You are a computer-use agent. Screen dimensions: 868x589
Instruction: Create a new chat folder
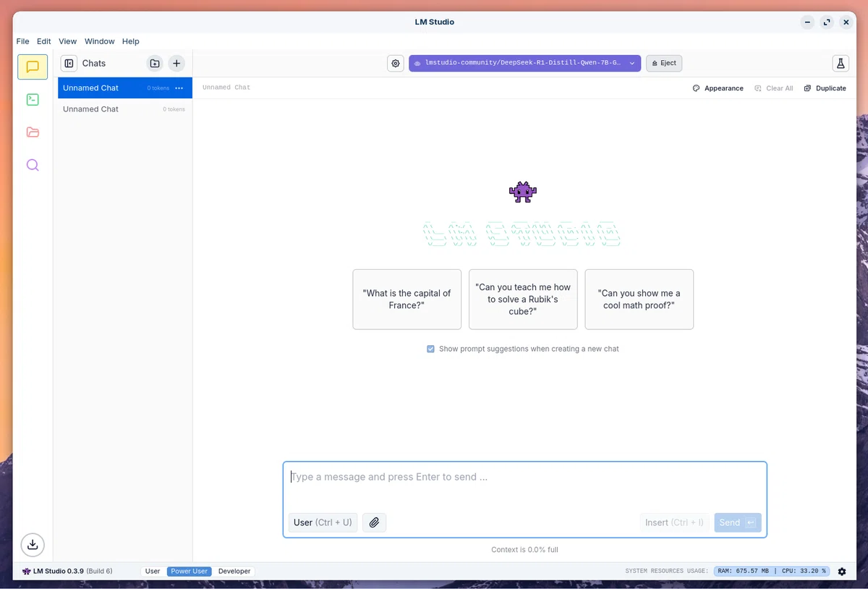tap(155, 64)
